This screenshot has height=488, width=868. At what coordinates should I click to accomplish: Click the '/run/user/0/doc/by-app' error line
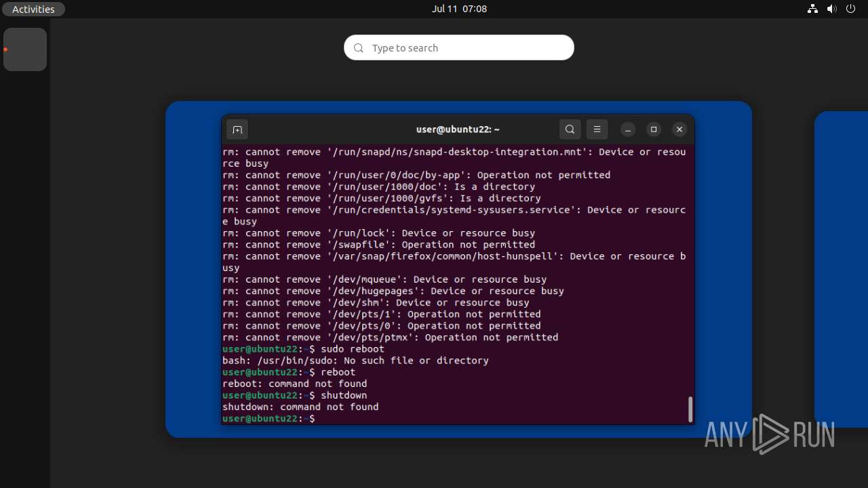(x=416, y=175)
